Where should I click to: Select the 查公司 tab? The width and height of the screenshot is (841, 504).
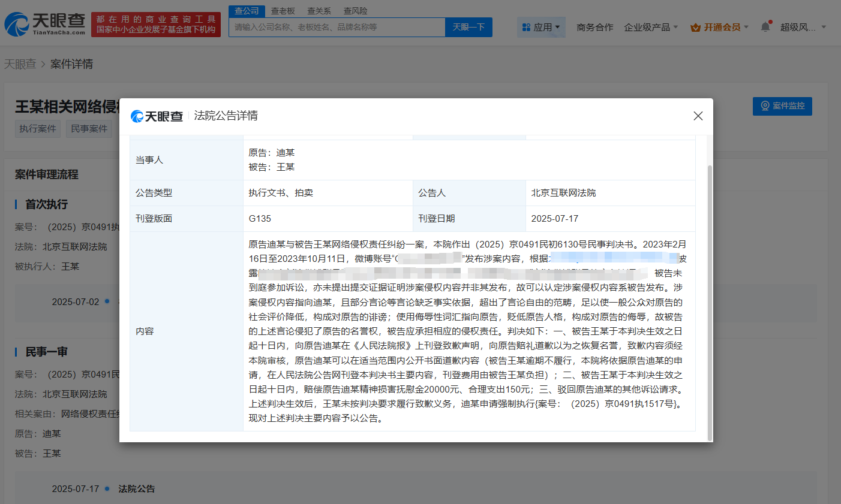pyautogui.click(x=247, y=11)
